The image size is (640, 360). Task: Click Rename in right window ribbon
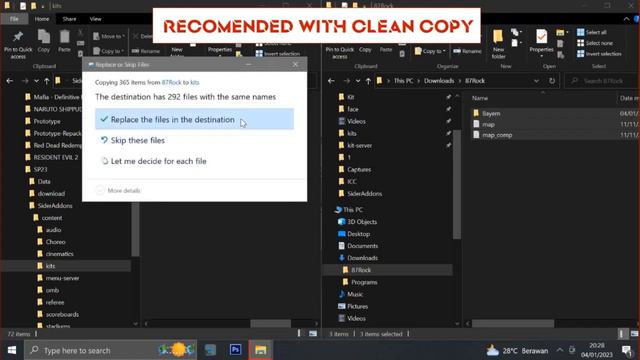point(467,51)
